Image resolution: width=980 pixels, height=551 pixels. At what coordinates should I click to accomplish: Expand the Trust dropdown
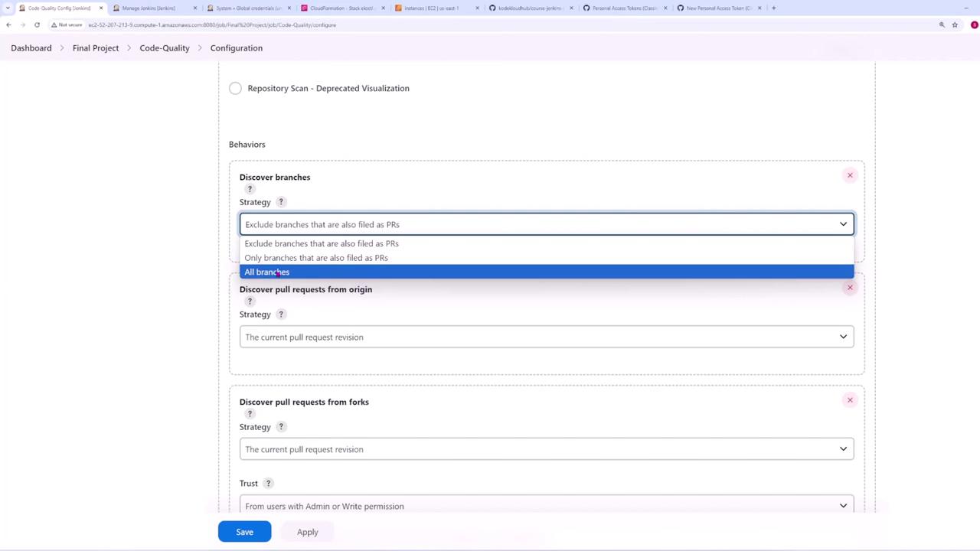[547, 506]
